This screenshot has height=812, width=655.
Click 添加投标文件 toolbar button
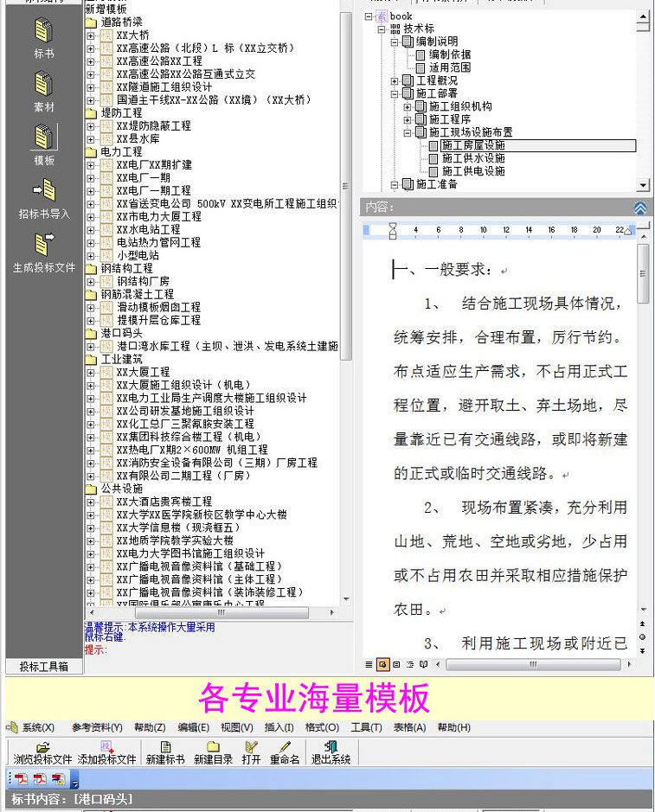click(106, 753)
